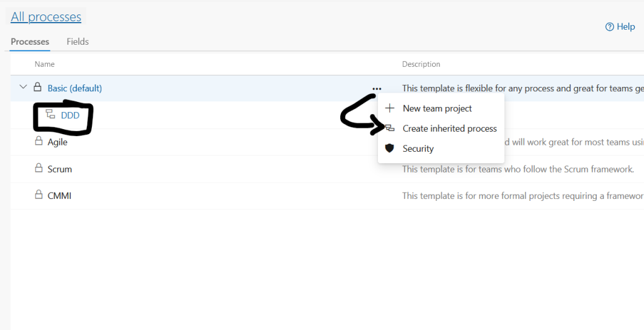The width and height of the screenshot is (644, 330).
Task: Open the ellipsis menu on Basic row
Action: [x=376, y=88]
